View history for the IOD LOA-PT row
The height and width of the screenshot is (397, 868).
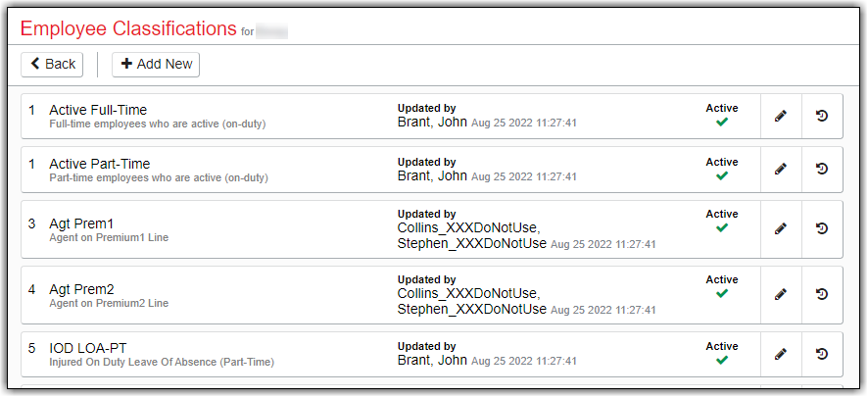tap(822, 353)
